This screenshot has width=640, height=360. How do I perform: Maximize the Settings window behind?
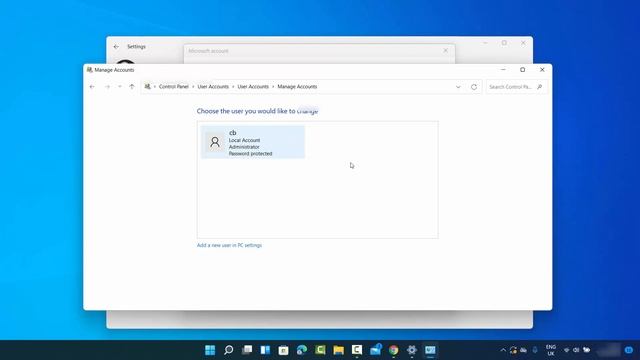504,43
